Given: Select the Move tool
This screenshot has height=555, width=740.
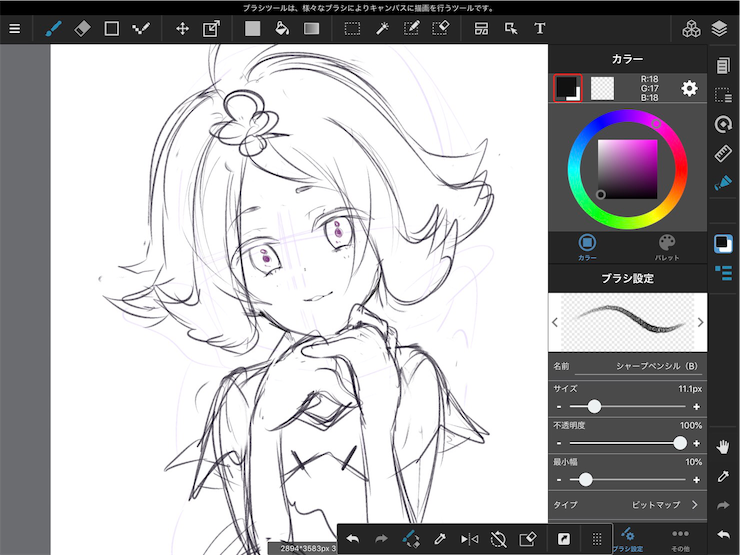Looking at the screenshot, I should [182, 29].
